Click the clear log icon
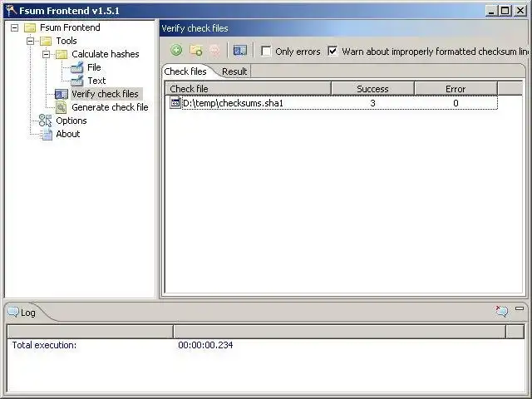 tap(502, 311)
